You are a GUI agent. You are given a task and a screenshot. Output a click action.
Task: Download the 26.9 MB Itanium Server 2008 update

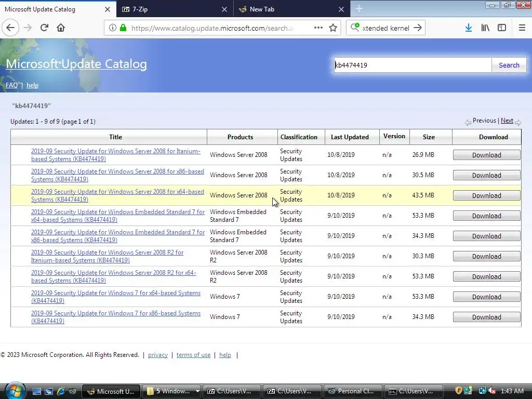486,155
